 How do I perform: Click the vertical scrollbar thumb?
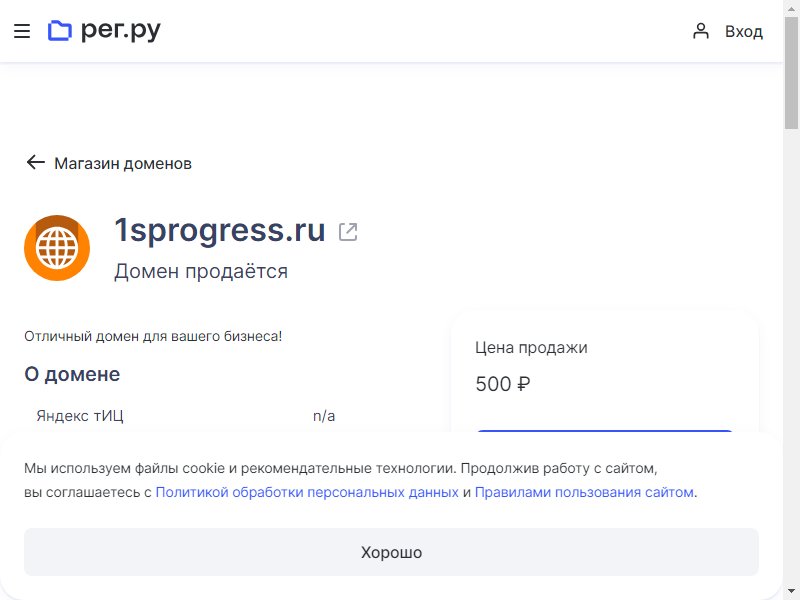791,72
